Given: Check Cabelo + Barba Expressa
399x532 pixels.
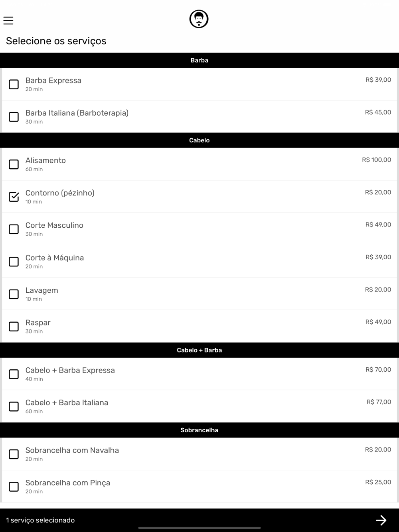Looking at the screenshot, I should coord(14,374).
